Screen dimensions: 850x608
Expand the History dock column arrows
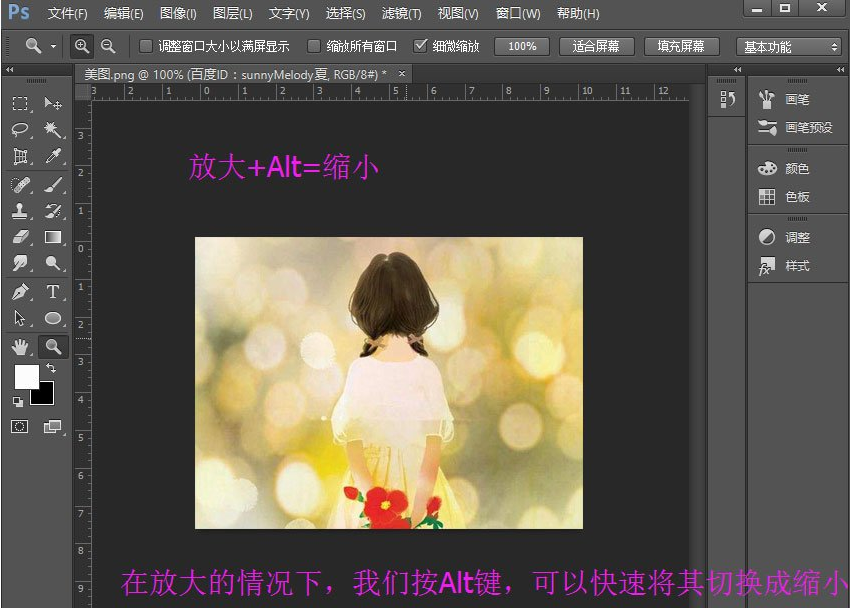[x=737, y=69]
